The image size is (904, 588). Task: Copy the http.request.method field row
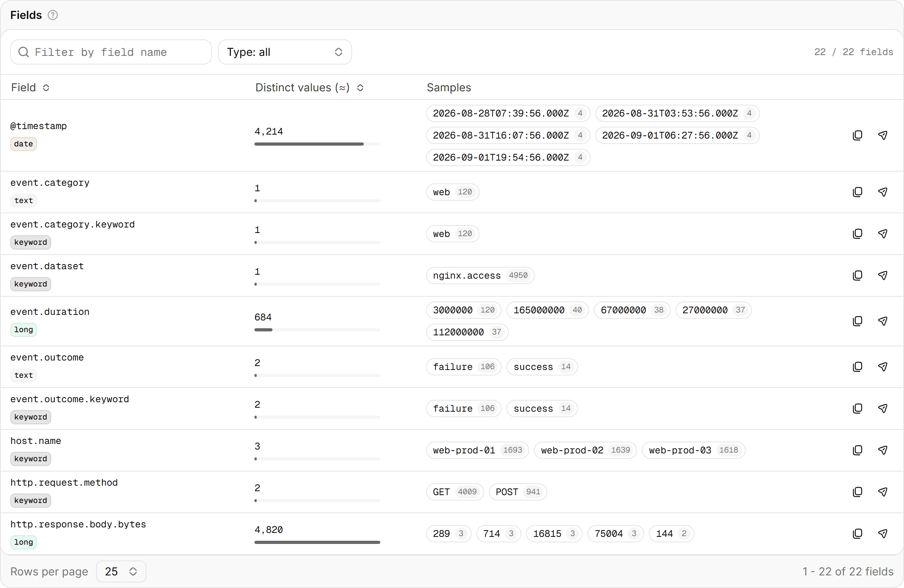858,492
